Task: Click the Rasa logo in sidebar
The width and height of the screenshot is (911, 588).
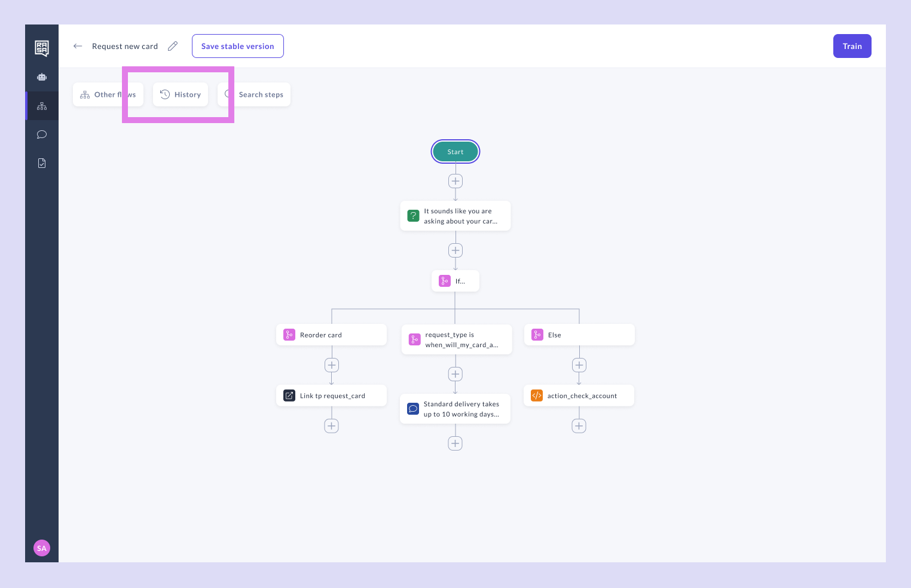Action: [42, 48]
